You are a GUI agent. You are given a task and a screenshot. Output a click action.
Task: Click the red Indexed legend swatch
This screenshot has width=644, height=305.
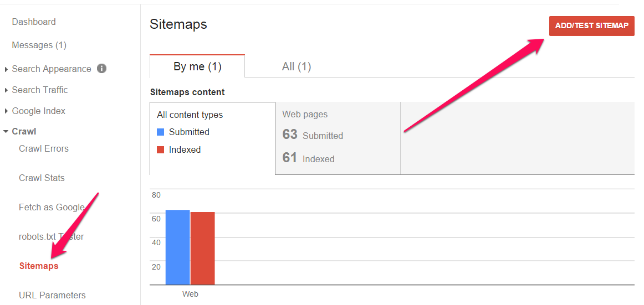161,150
